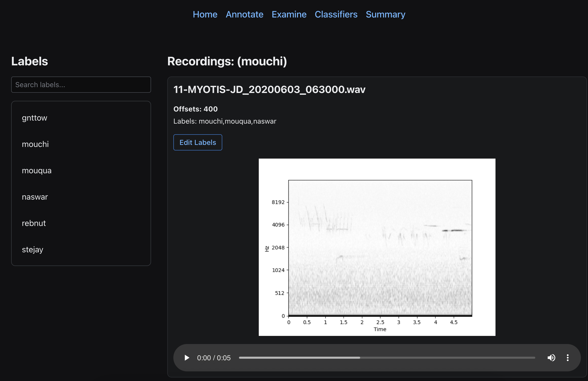Click the recording filename heading
Screen dimensions: 588x381
click(269, 89)
